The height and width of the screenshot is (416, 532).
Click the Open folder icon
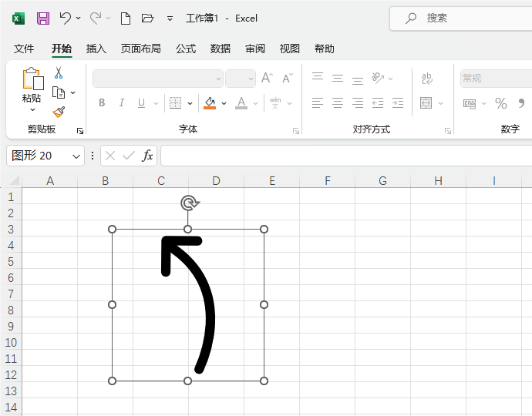(147, 18)
